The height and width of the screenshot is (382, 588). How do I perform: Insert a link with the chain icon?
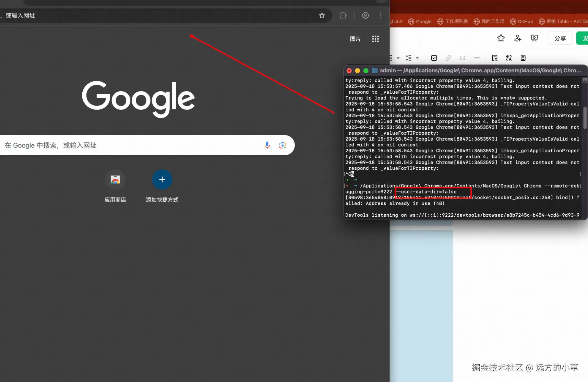(448, 58)
